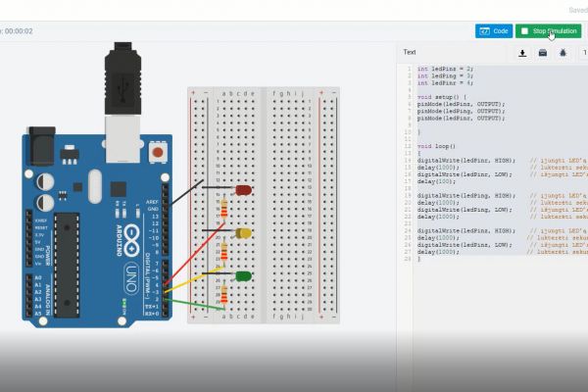Image resolution: width=588 pixels, height=392 pixels.
Task: Click the Arduino crystal oscillator
Action: tap(95, 186)
